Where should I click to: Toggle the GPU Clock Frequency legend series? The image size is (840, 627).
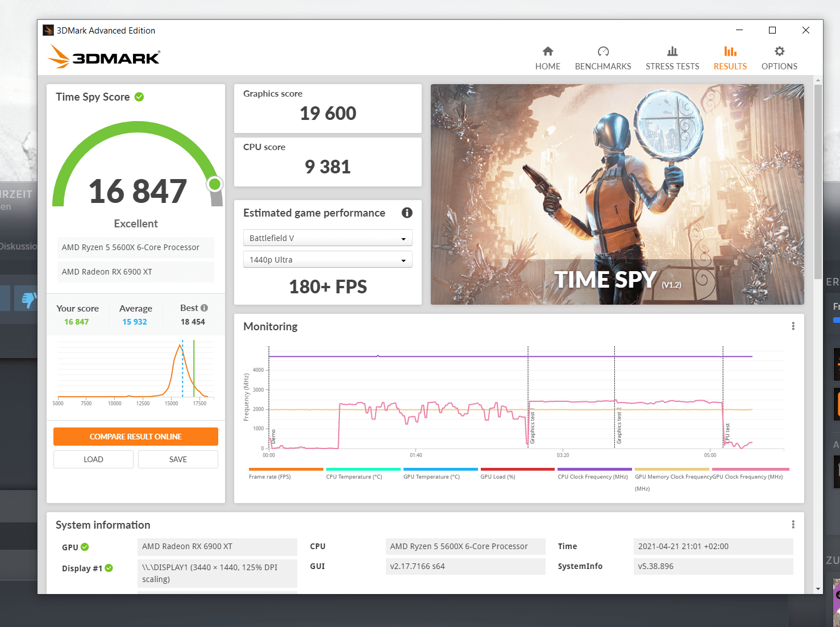pyautogui.click(x=750, y=474)
